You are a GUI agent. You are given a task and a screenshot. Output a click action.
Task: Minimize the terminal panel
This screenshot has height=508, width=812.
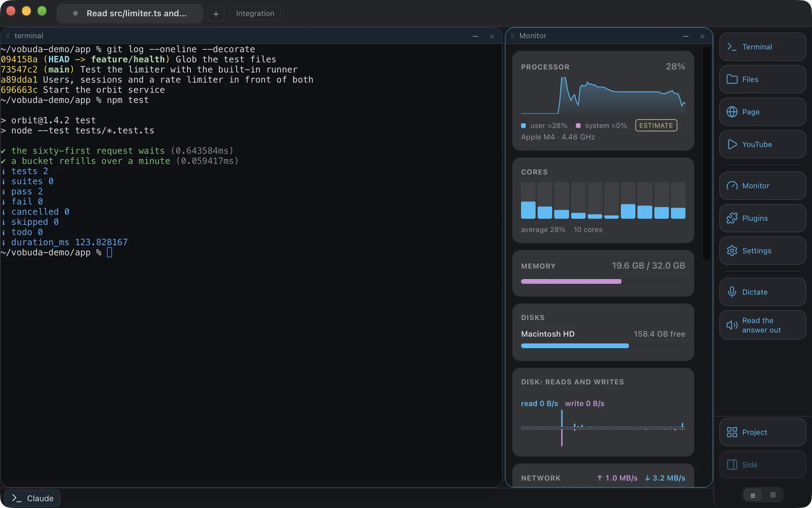[x=476, y=36]
